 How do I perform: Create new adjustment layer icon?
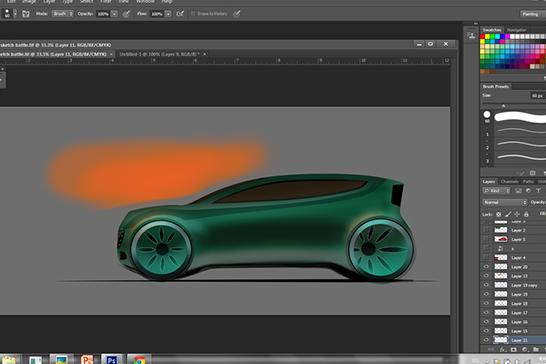pos(524,349)
